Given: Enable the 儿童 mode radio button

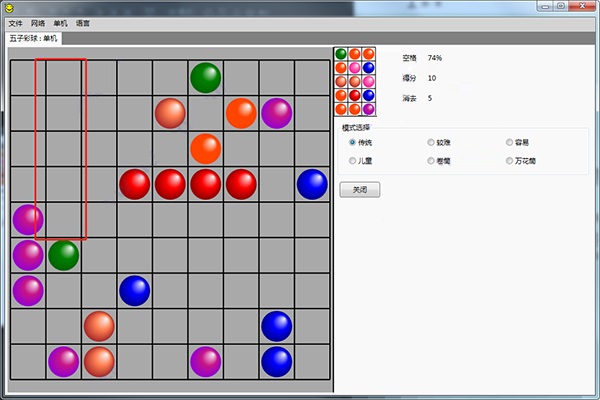Looking at the screenshot, I should click(x=352, y=160).
